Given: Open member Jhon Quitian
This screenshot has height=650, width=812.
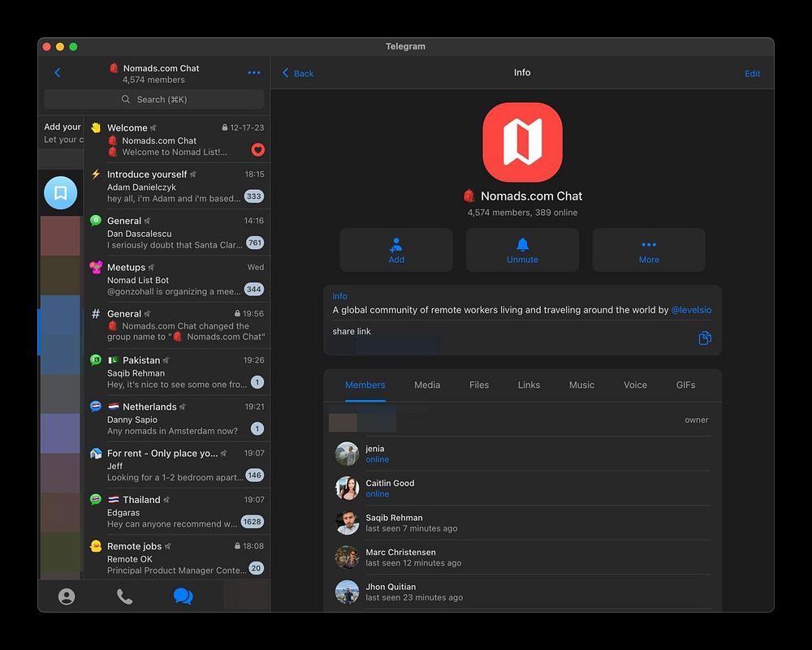Looking at the screenshot, I should click(522, 592).
